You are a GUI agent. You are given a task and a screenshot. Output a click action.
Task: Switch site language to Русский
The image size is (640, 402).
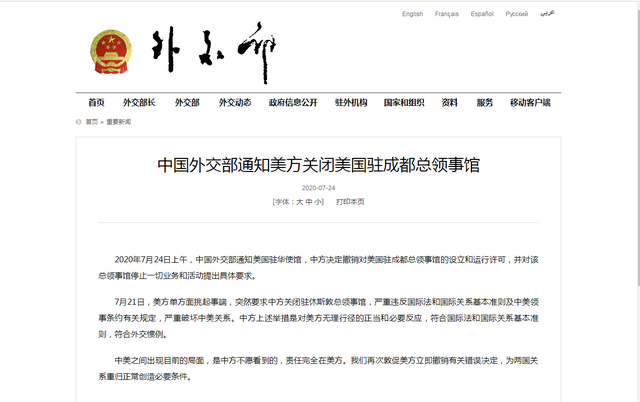[517, 14]
